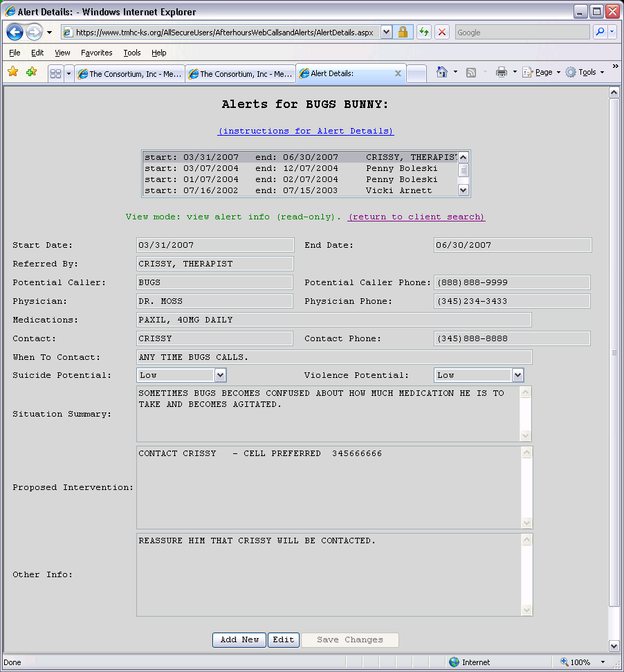Open the Page toolbar menu

click(x=542, y=72)
